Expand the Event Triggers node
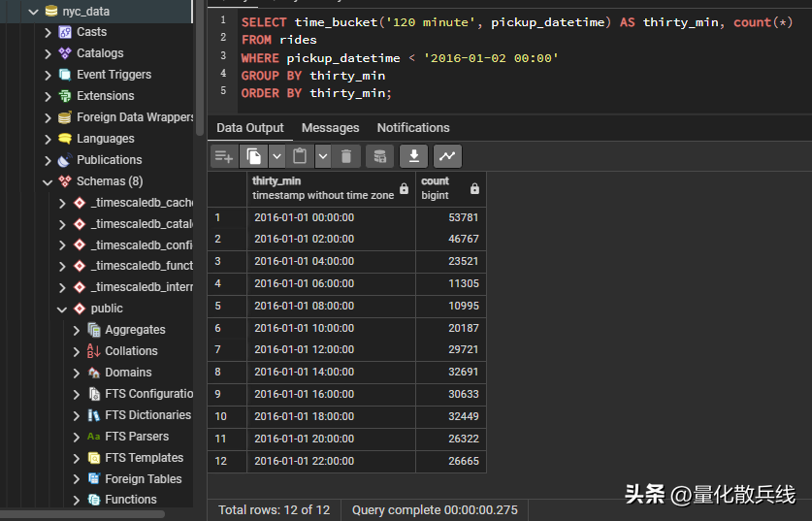The image size is (812, 521). (x=48, y=75)
